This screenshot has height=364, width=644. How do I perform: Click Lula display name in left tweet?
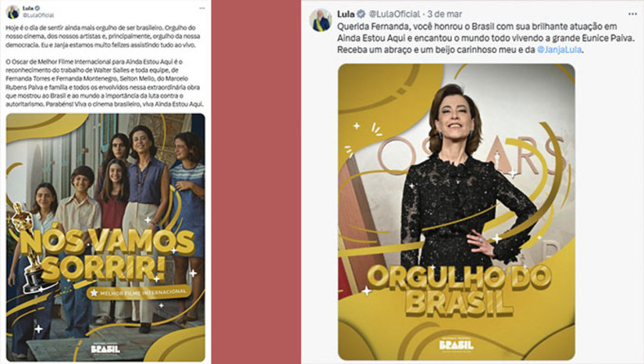pyautogui.click(x=28, y=9)
